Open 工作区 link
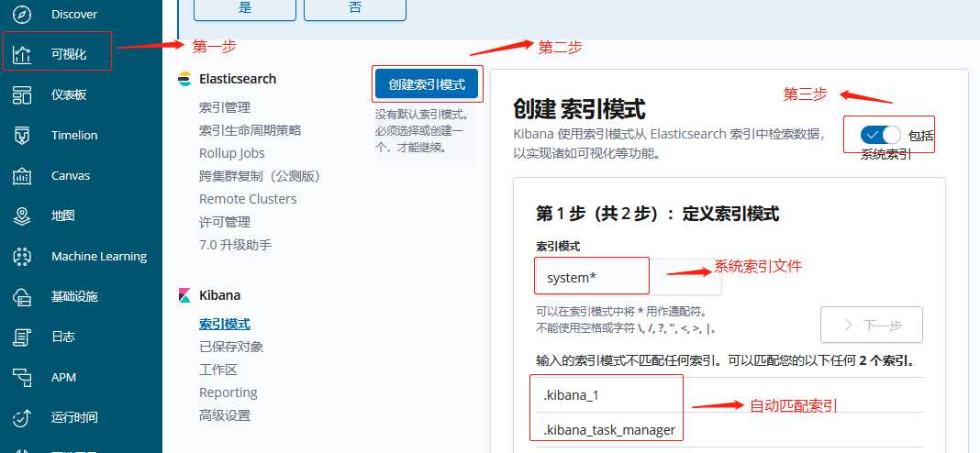This screenshot has width=980, height=453. 218,370
